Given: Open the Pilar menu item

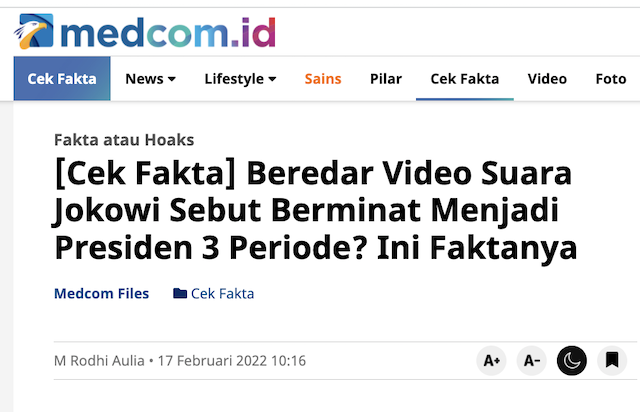Looking at the screenshot, I should pos(386,79).
